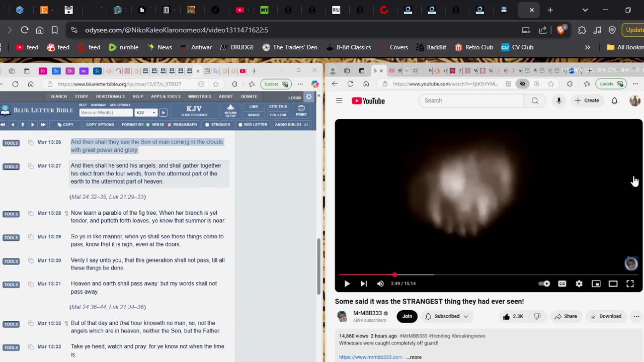
Task: Click the Cite This button
Action: pyautogui.click(x=278, y=107)
